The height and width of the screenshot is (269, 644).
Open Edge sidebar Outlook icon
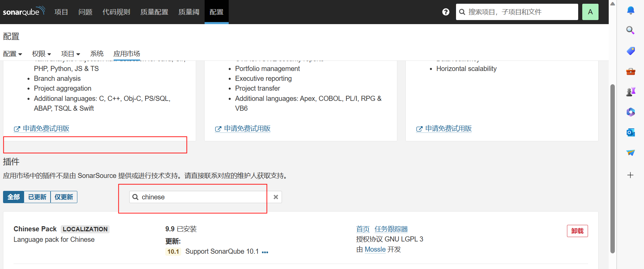pos(630,132)
